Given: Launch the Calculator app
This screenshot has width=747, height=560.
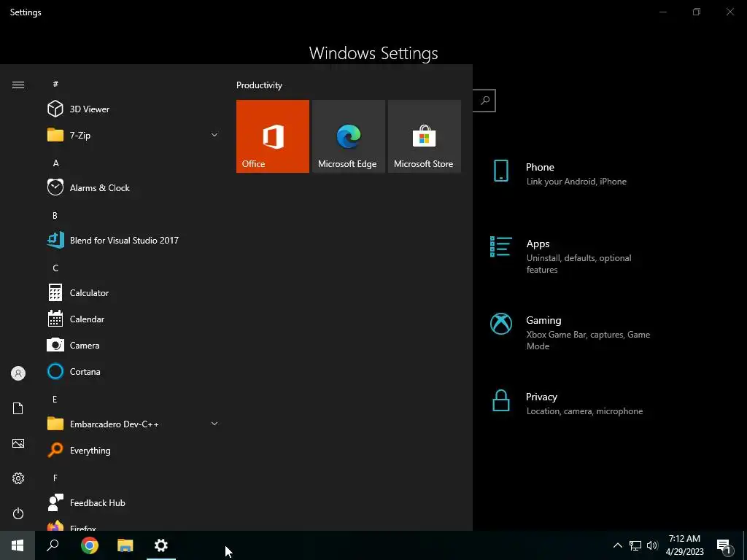Looking at the screenshot, I should tap(133, 293).
